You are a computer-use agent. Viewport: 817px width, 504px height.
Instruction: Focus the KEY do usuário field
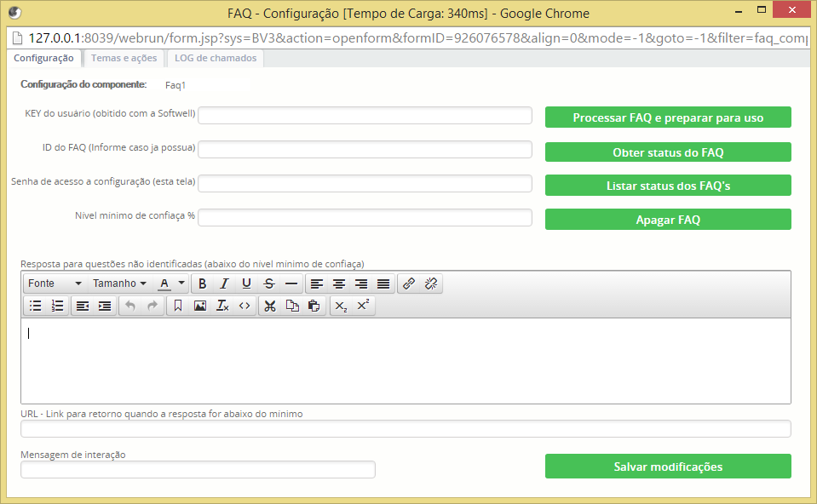coord(365,116)
